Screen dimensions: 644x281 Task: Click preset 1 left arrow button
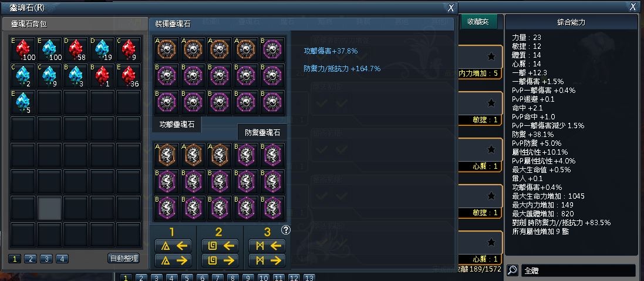tap(173, 246)
